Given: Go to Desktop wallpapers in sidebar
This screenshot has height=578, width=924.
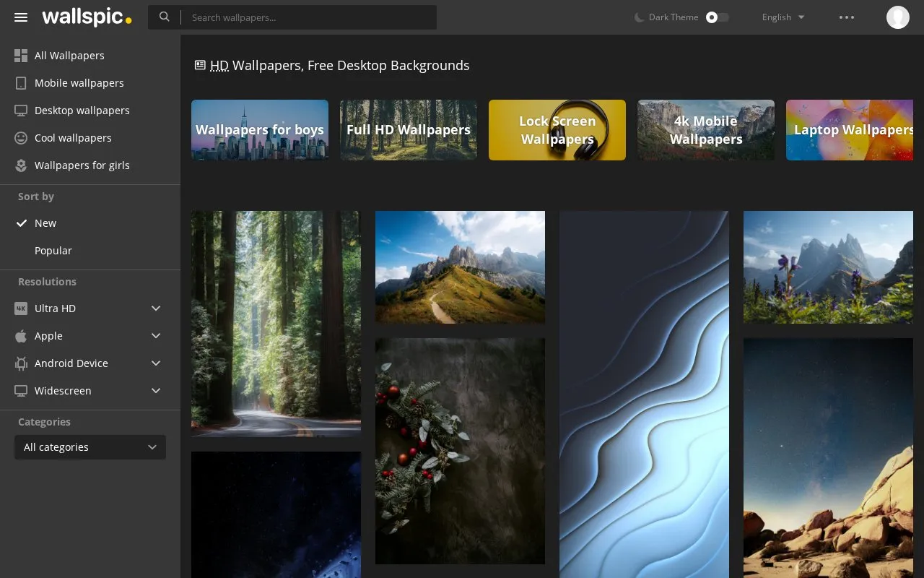Looking at the screenshot, I should pyautogui.click(x=90, y=111).
